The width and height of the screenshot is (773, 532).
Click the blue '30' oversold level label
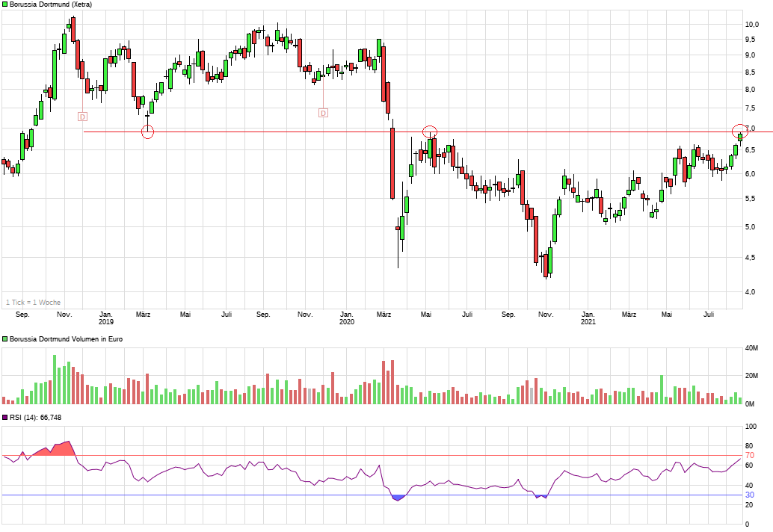pyautogui.click(x=749, y=495)
